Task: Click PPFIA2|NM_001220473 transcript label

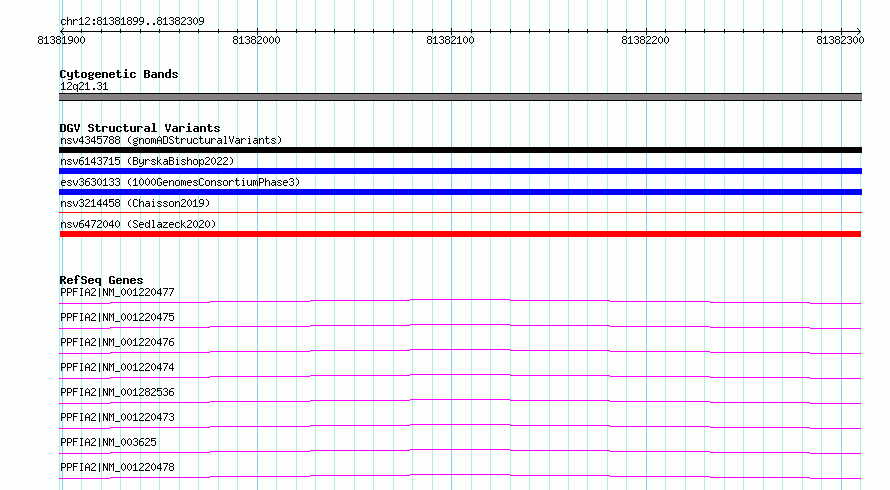Action: 117,417
